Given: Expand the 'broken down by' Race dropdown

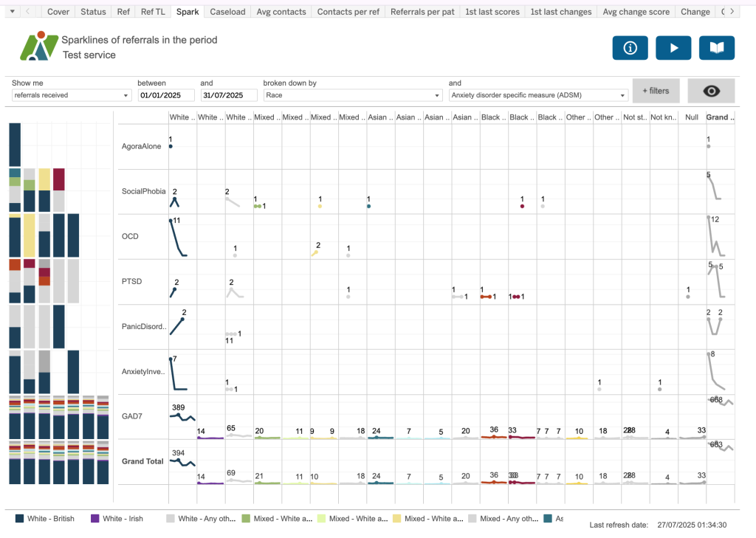Looking at the screenshot, I should [x=352, y=95].
